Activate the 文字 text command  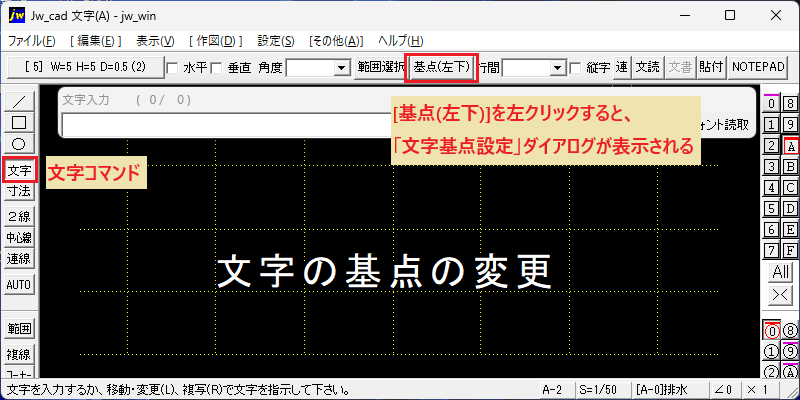[20, 170]
